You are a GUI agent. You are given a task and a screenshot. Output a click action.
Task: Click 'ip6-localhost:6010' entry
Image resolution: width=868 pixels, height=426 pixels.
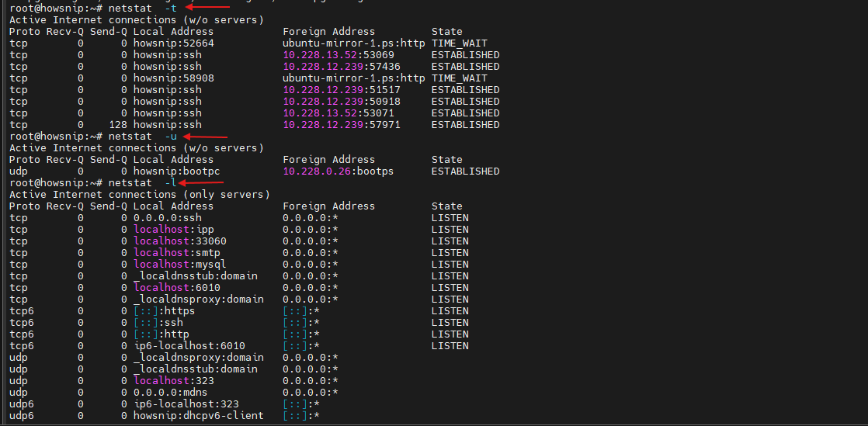[189, 345]
